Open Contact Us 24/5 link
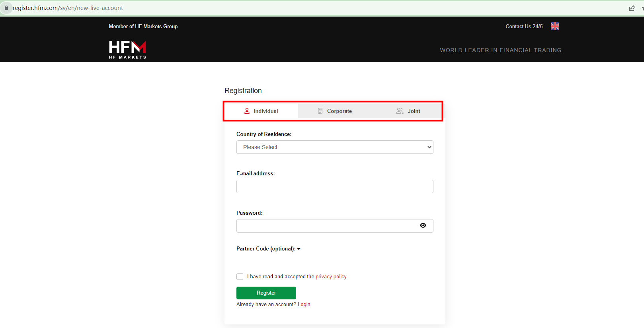 tap(524, 26)
